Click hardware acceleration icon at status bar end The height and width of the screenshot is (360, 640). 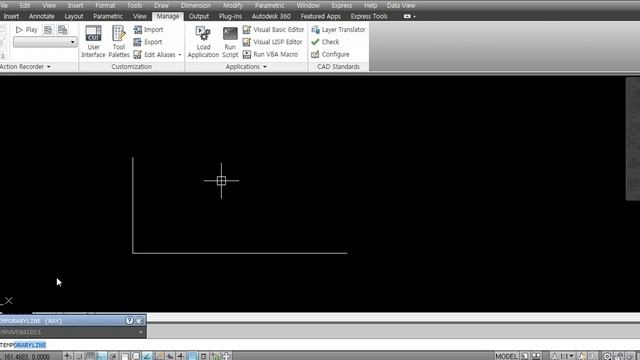(x=630, y=356)
